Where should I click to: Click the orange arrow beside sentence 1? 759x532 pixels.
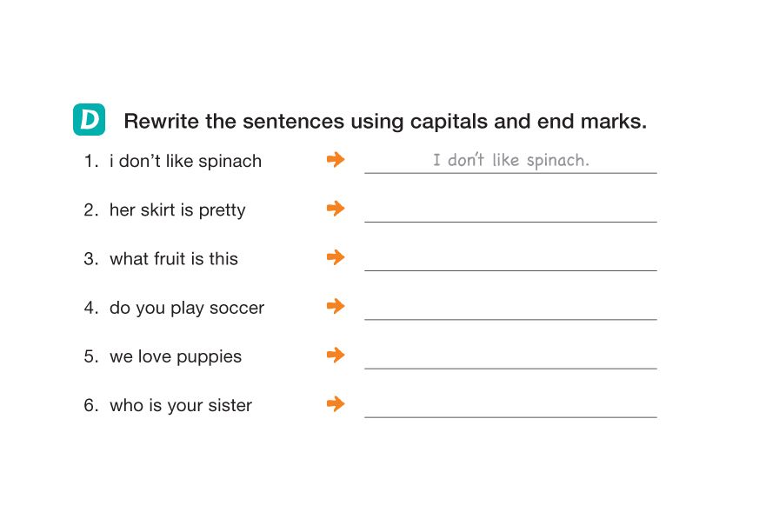[x=336, y=160]
